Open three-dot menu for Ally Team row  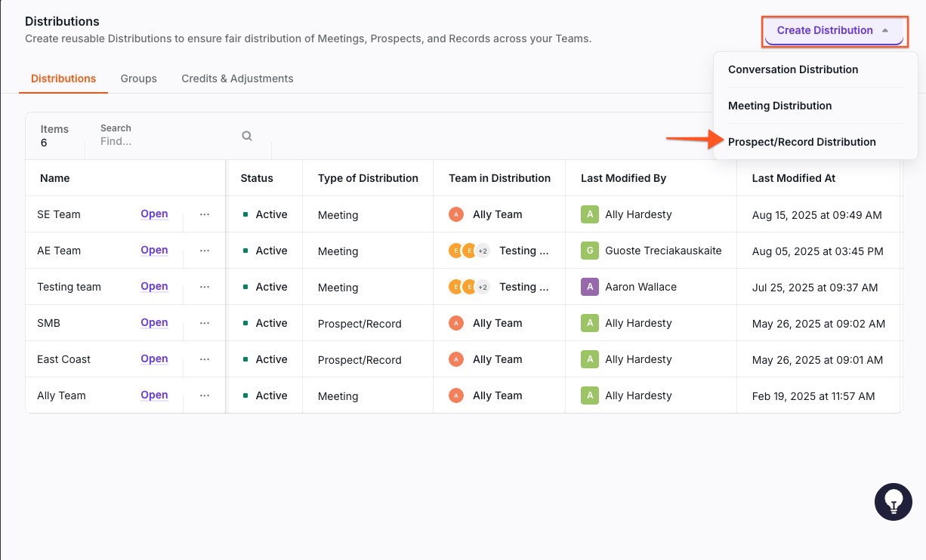click(x=205, y=395)
